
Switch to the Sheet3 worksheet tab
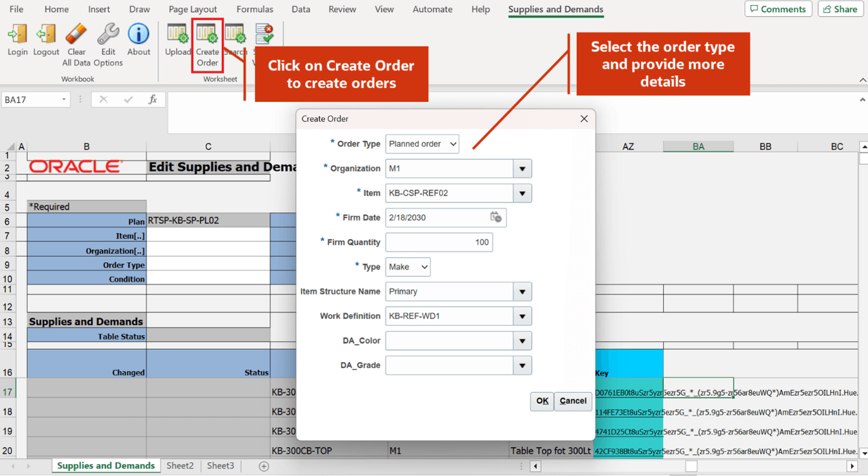coord(220,466)
